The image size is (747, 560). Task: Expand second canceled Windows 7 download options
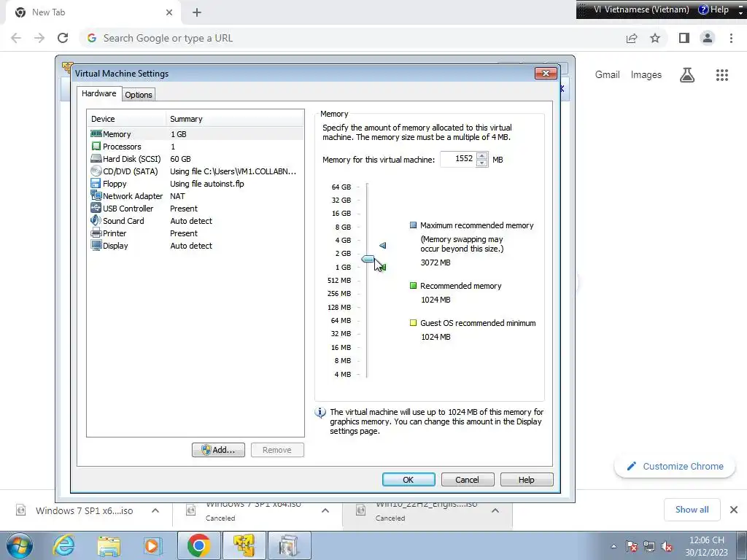325,510
